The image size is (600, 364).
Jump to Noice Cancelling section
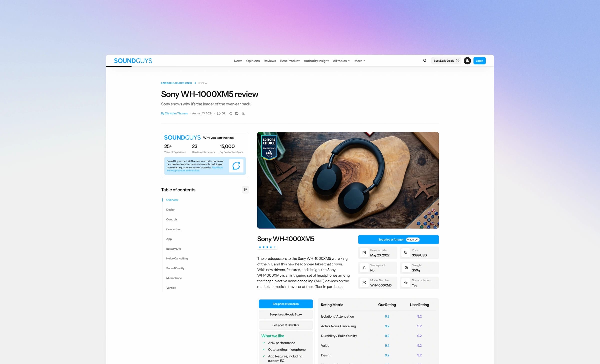177,258
